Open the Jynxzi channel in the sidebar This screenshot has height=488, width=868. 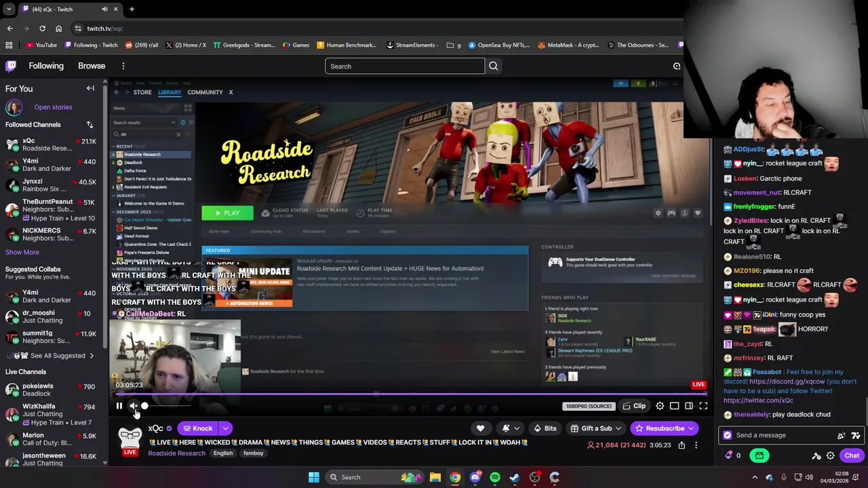pos(52,185)
